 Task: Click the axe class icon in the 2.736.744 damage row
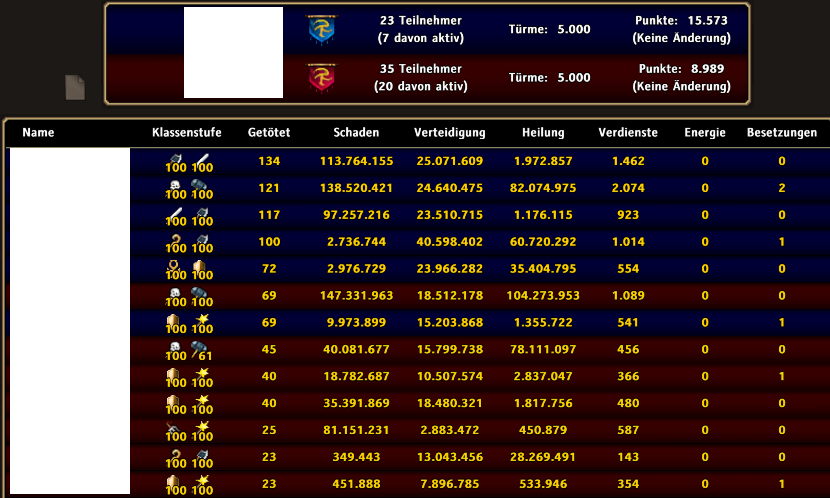pos(202,239)
